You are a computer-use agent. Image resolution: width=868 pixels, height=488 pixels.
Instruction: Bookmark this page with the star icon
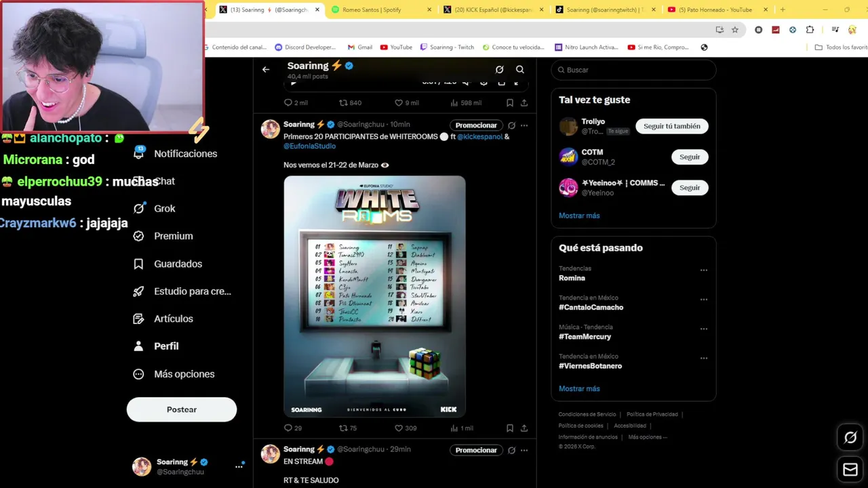coord(735,30)
